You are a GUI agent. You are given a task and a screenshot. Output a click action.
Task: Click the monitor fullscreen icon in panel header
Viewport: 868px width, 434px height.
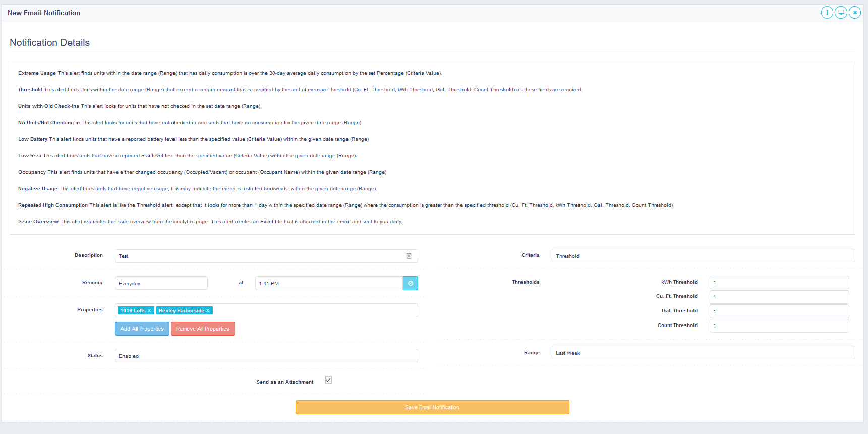(x=841, y=13)
